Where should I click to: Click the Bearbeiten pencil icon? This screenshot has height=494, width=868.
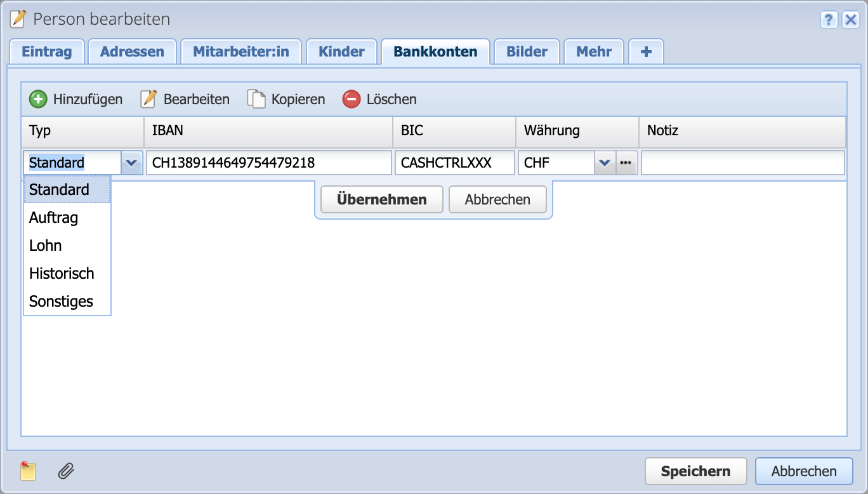(x=148, y=99)
